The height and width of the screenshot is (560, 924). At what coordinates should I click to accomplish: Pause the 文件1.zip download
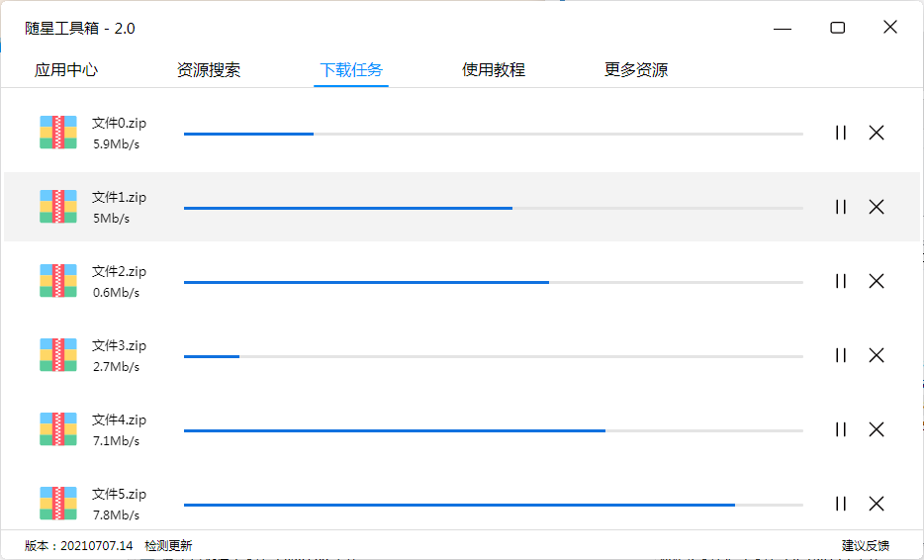[x=841, y=207]
